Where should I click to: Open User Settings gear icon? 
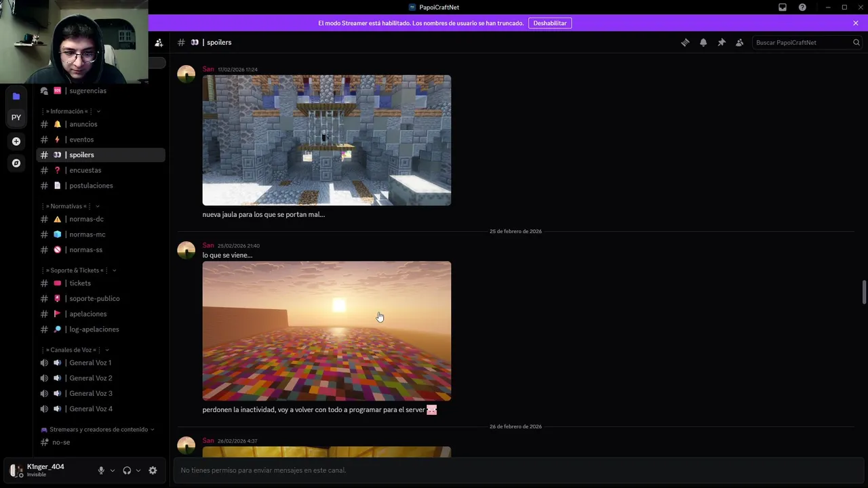pos(153,470)
